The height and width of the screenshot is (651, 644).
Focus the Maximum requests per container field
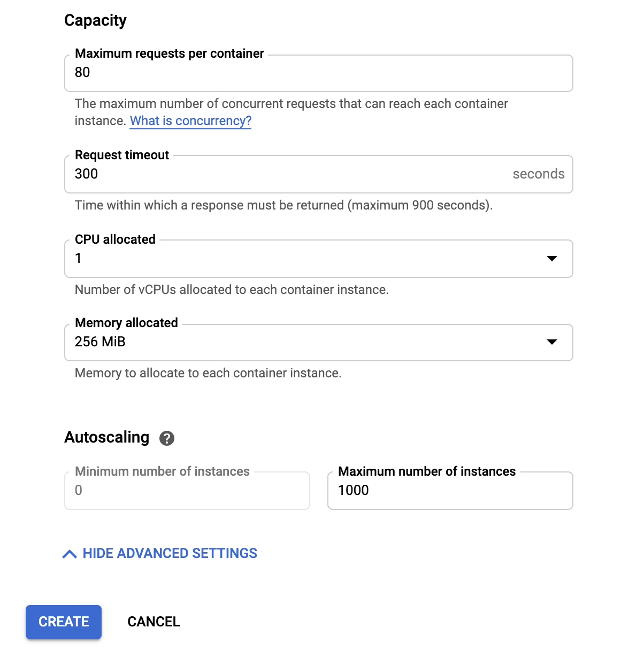pyautogui.click(x=318, y=73)
